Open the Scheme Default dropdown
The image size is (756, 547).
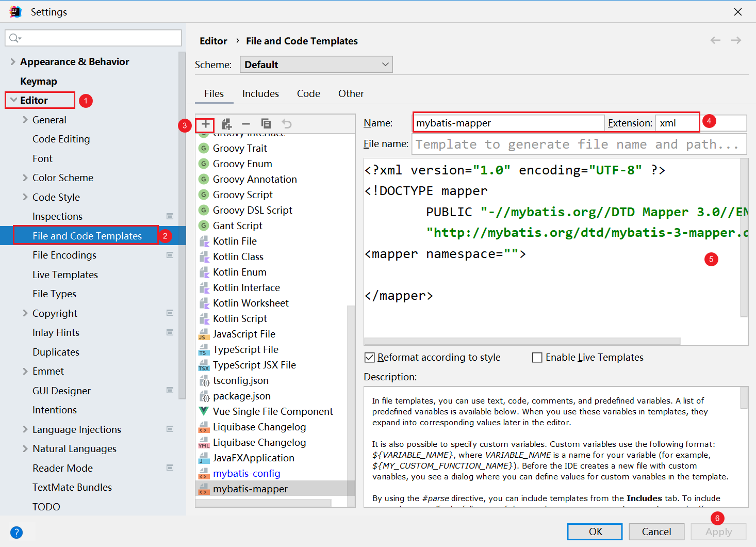click(x=316, y=65)
